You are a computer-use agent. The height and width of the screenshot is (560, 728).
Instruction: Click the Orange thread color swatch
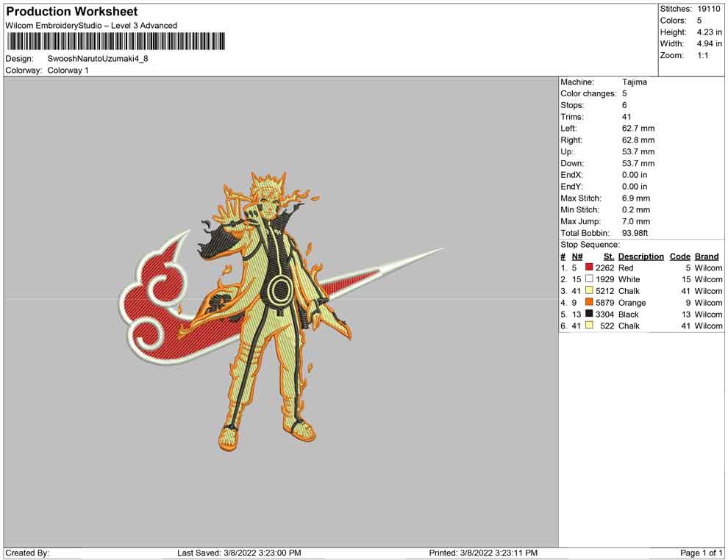[589, 302]
